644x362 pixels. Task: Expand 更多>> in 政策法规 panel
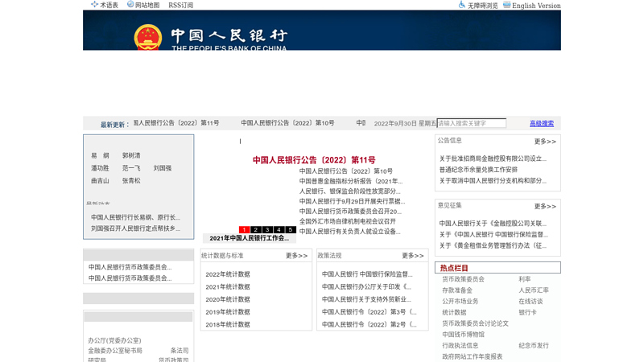[413, 256]
